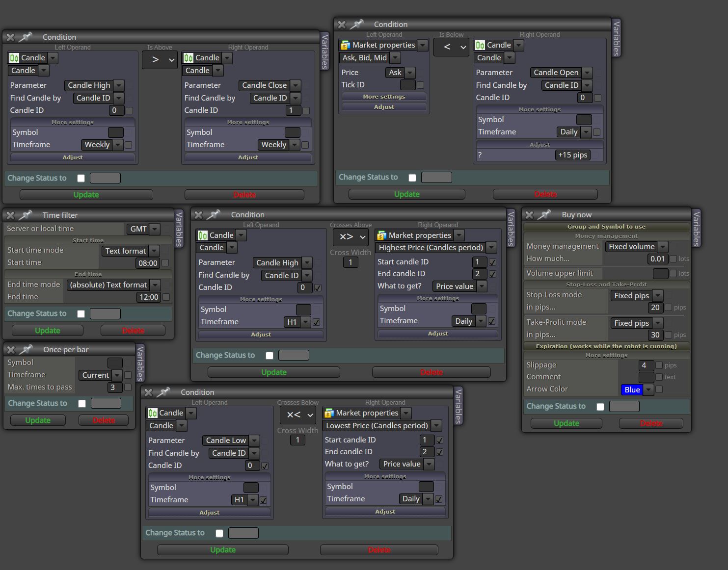
Task: Uncheck H1 Timeframe checkbox in Crosses Below panel
Action: (x=264, y=500)
